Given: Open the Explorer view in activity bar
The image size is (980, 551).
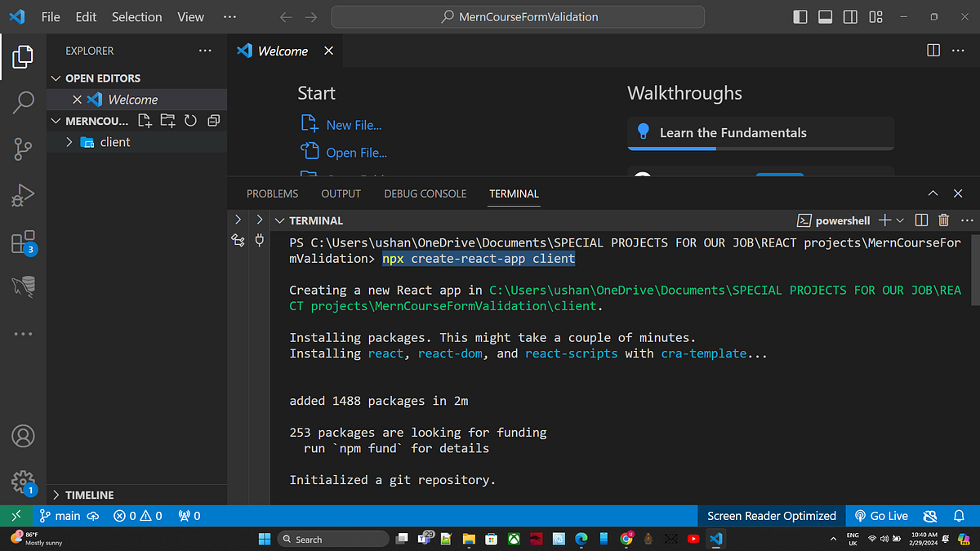Looking at the screenshot, I should (23, 57).
